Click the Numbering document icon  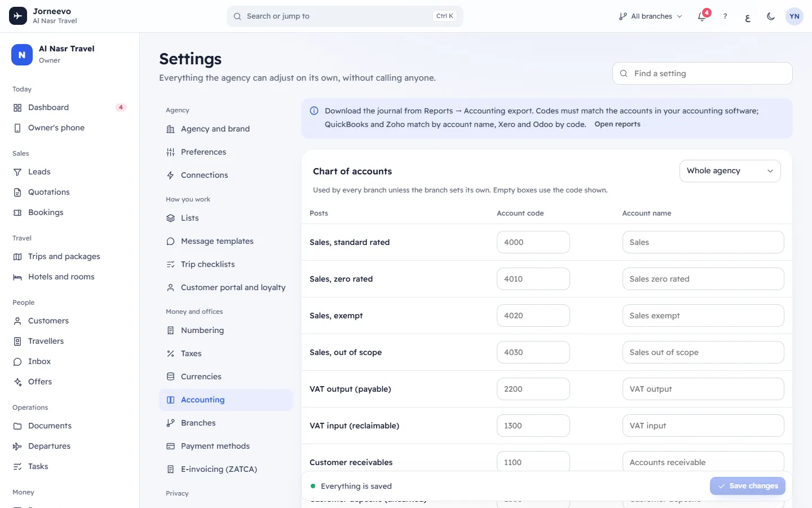tap(170, 330)
